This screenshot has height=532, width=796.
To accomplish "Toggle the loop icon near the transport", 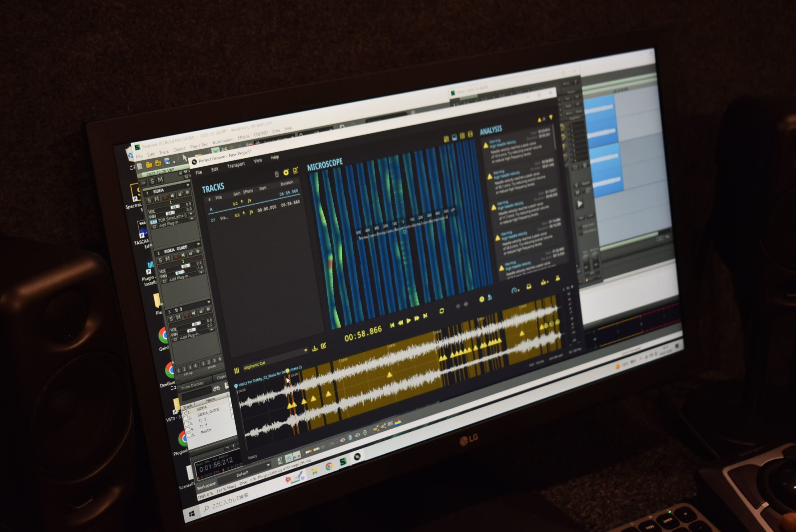I will click(x=442, y=311).
